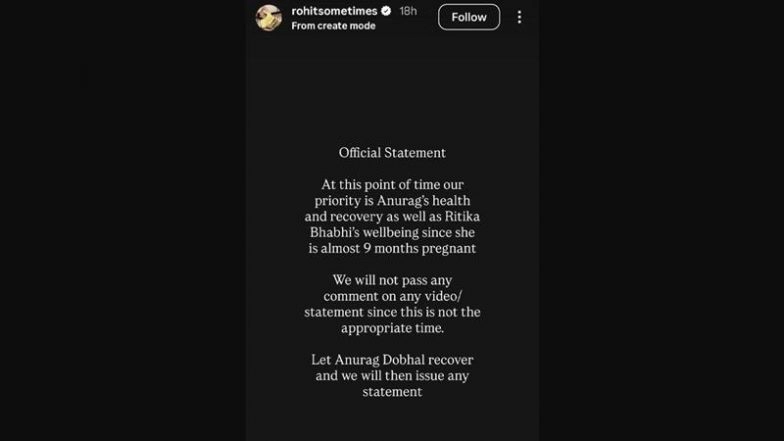Image resolution: width=784 pixels, height=441 pixels.
Task: Click the verified badge next to the username
Action: [x=386, y=12]
